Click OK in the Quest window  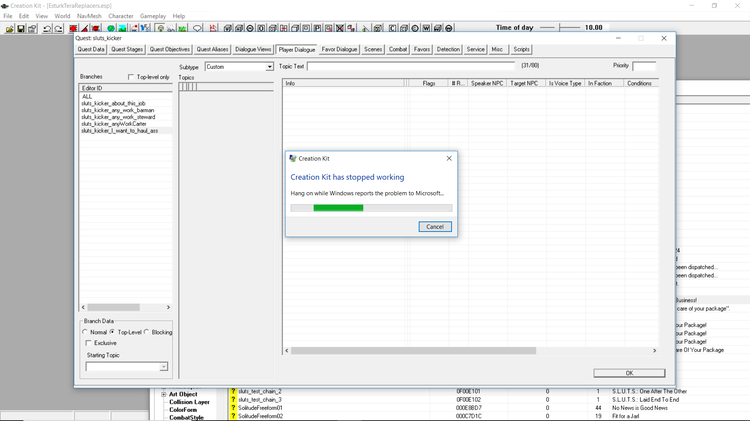(629, 373)
